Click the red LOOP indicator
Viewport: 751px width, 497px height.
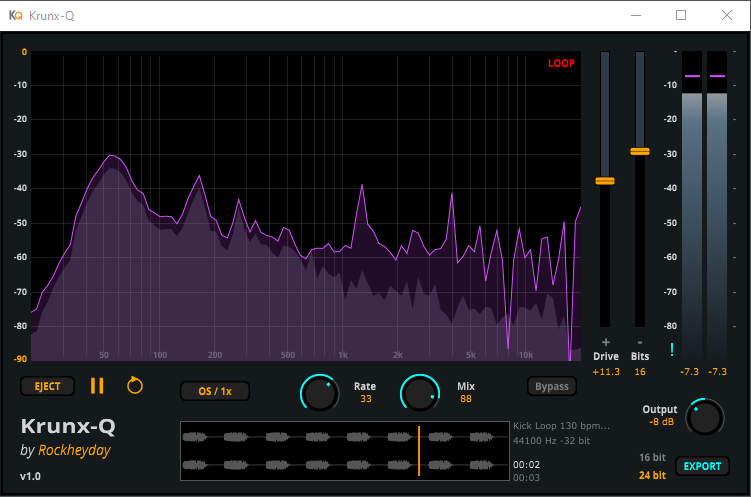click(561, 64)
